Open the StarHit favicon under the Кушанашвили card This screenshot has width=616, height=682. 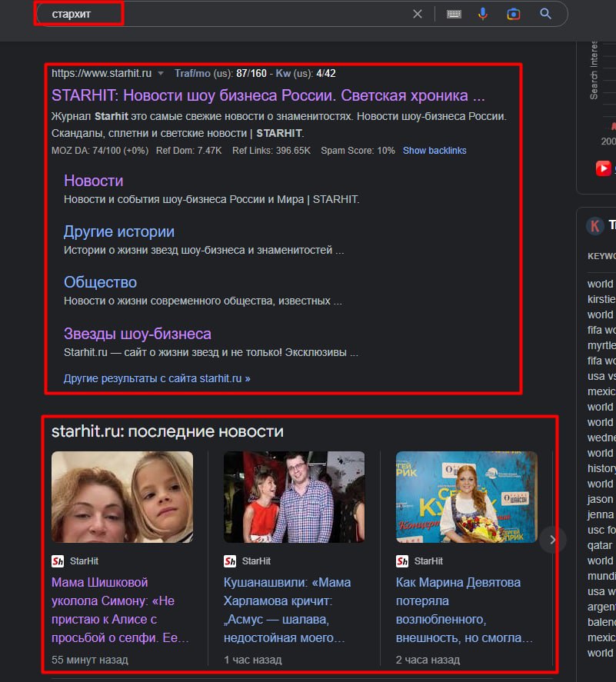click(x=230, y=561)
